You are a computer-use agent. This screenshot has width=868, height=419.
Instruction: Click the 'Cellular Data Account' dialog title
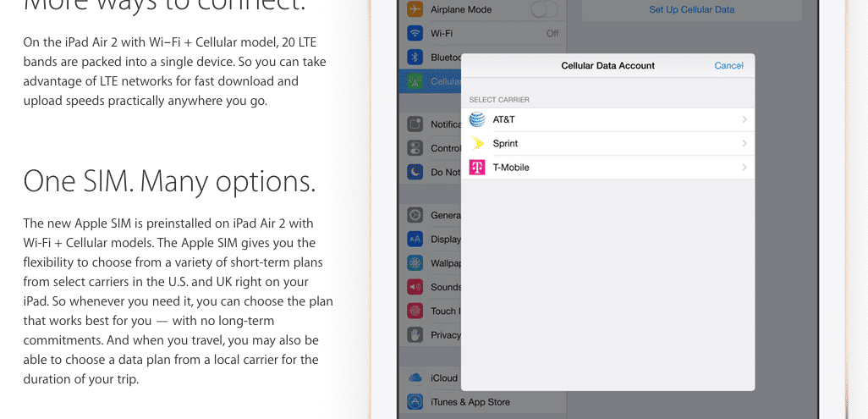(607, 65)
